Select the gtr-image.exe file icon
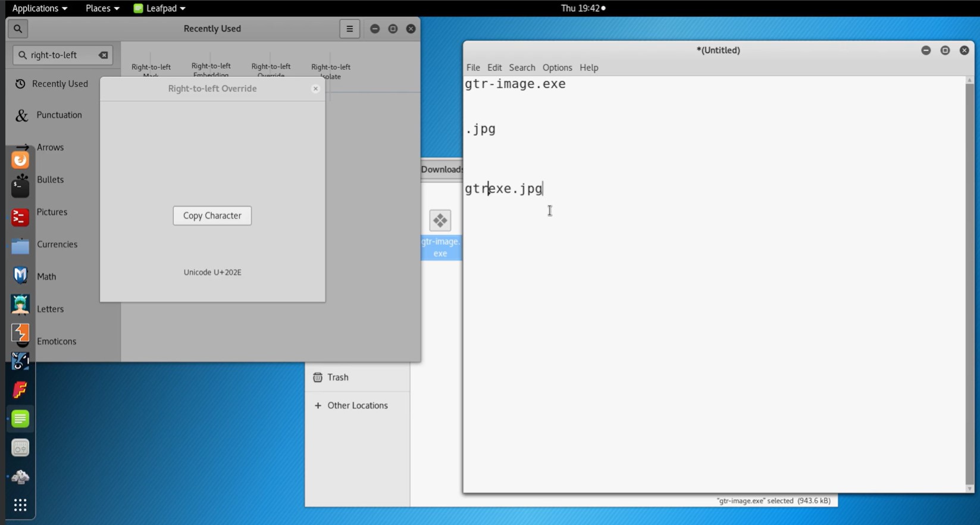The height and width of the screenshot is (525, 980). click(440, 221)
